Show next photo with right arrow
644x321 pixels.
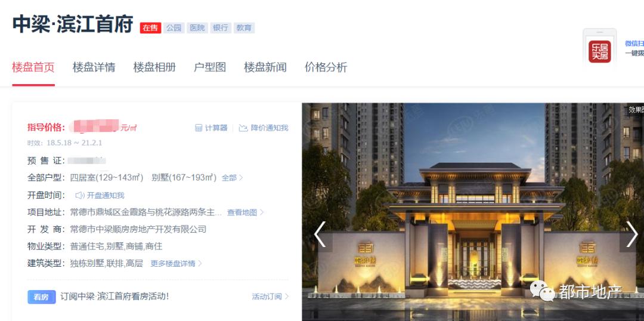631,234
